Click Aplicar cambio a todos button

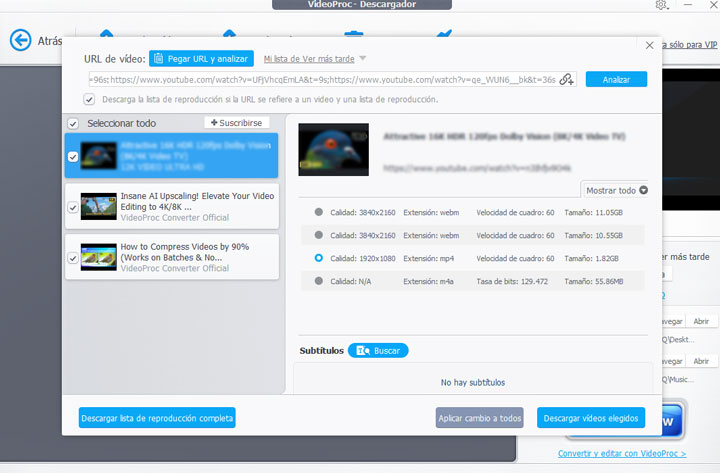pyautogui.click(x=479, y=418)
